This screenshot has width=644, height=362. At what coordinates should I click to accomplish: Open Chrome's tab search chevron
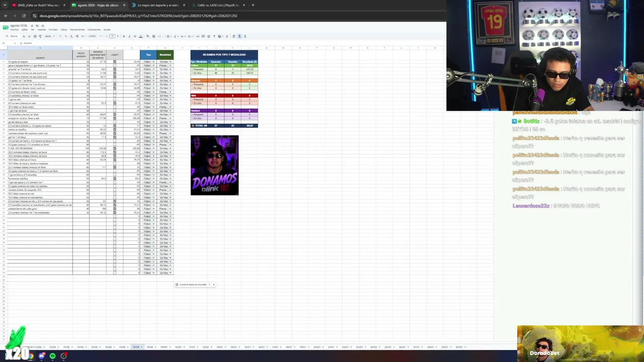click(x=6, y=5)
